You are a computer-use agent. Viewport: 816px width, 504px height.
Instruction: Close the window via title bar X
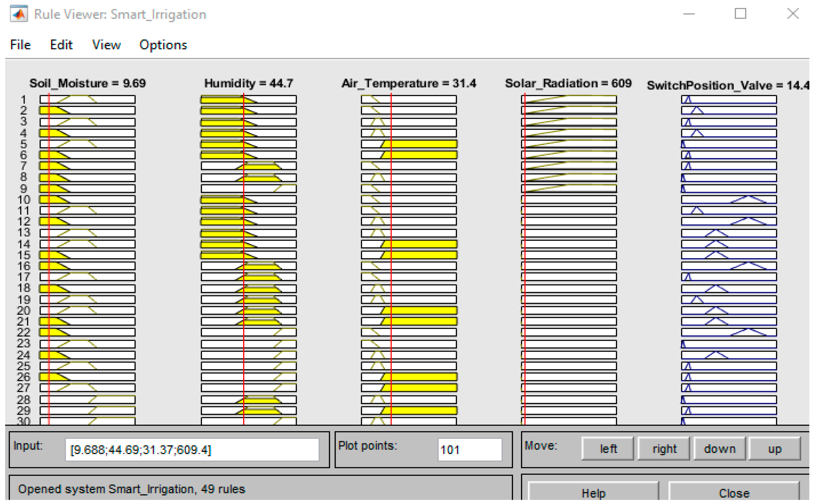pos(793,14)
